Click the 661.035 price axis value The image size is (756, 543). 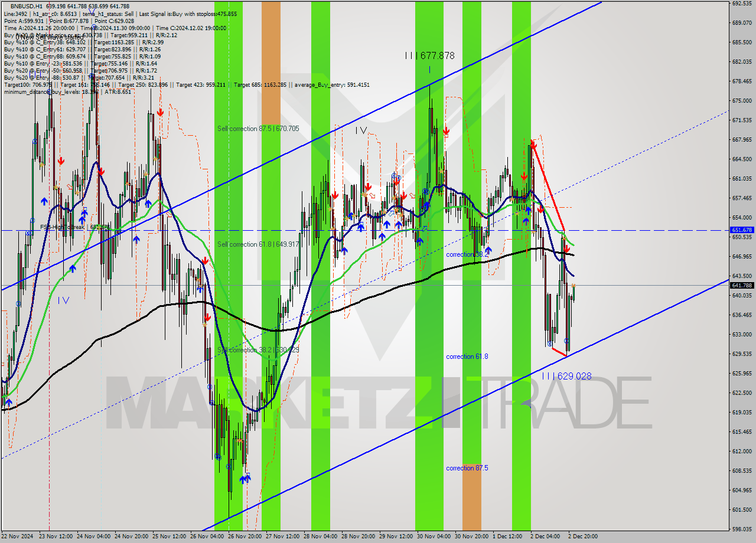coord(742,178)
